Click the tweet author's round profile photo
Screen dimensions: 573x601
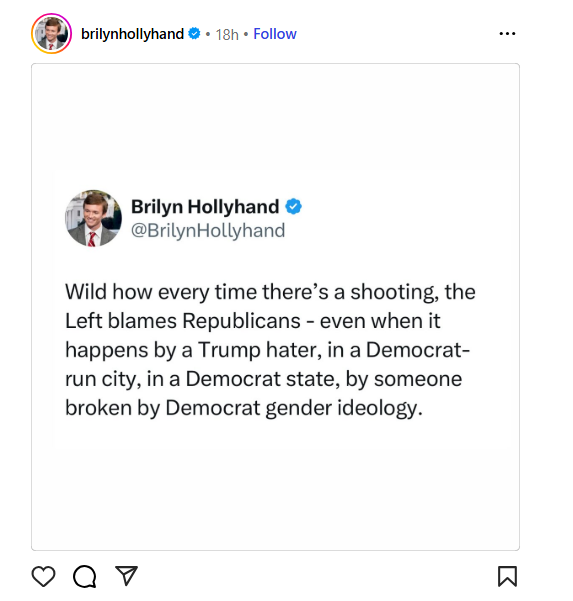tap(94, 218)
